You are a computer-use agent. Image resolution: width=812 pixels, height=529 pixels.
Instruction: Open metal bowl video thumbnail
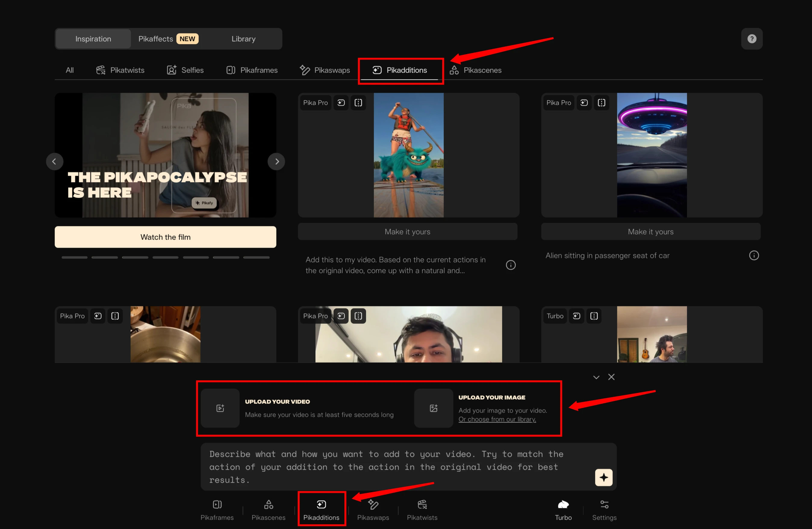point(166,334)
